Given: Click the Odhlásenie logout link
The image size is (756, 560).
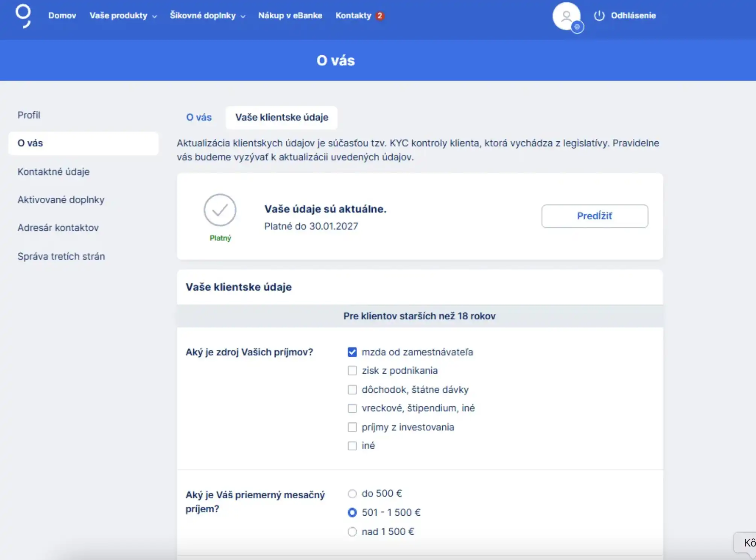Looking at the screenshot, I should (x=633, y=16).
